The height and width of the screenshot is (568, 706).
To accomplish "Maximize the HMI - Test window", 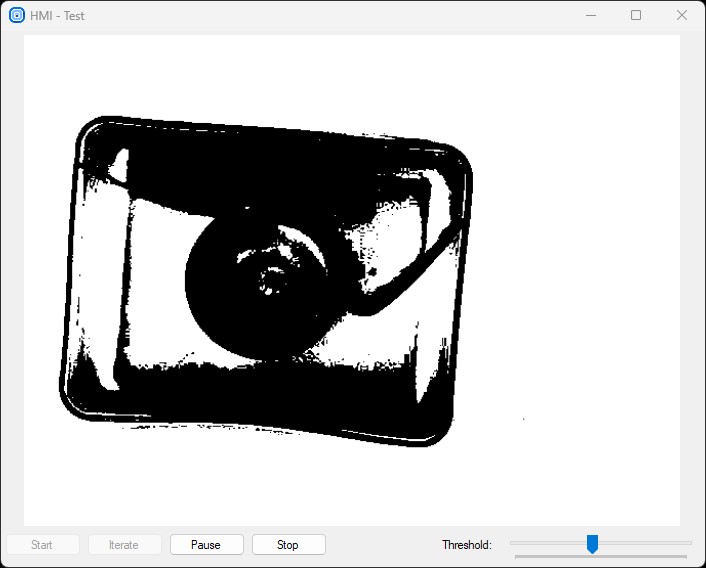I will (636, 15).
